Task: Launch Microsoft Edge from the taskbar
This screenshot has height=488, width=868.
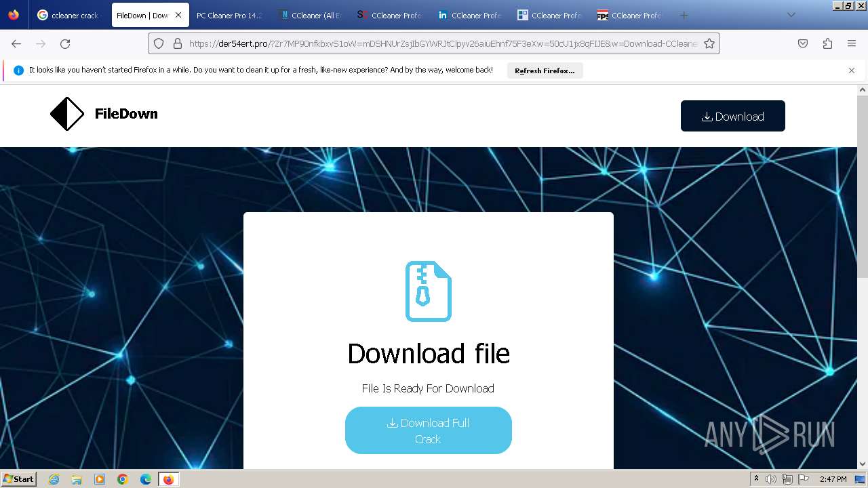Action: coord(146,479)
